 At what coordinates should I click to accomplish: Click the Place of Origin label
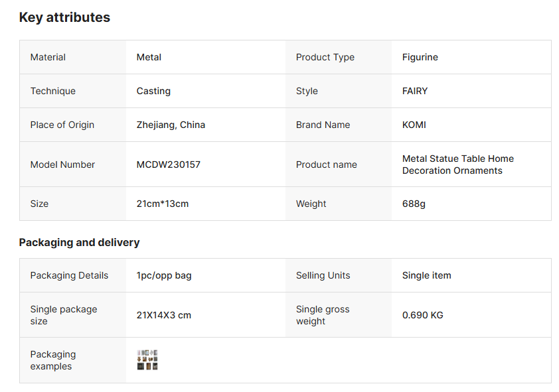pos(62,125)
